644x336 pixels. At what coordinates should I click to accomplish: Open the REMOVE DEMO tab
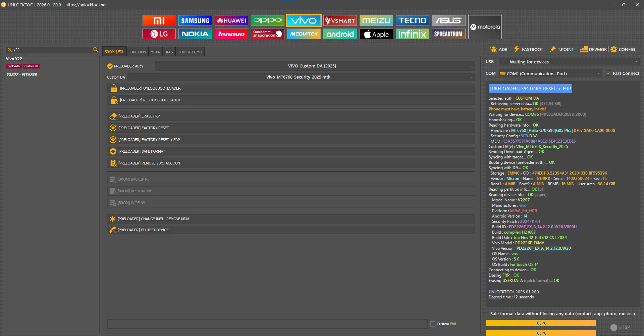click(x=190, y=52)
